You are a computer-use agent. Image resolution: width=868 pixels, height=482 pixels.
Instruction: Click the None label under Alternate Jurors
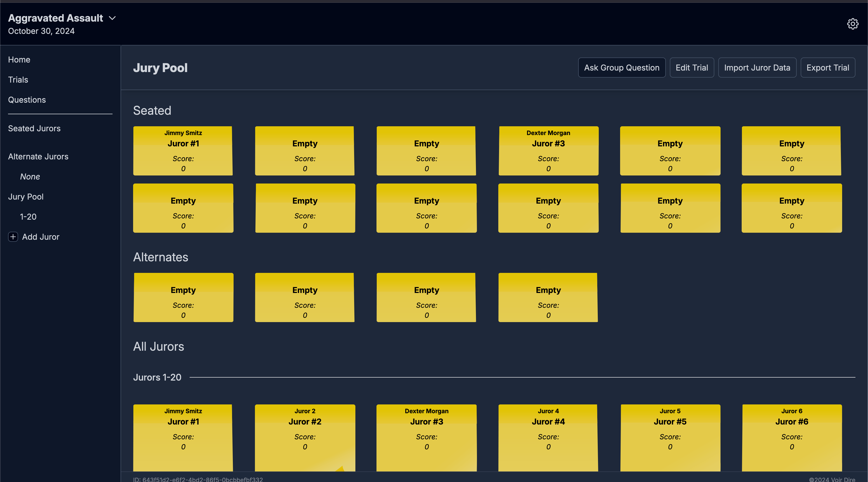click(x=30, y=176)
